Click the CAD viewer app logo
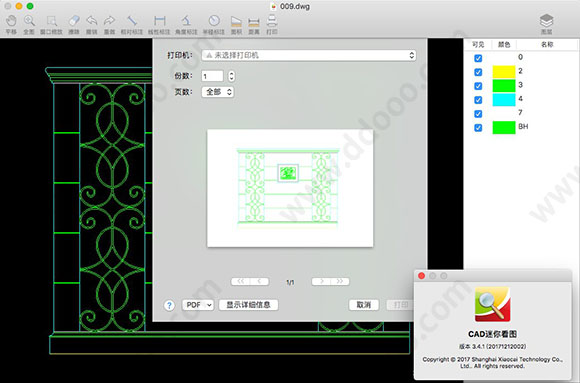The width and height of the screenshot is (580, 383). 492,304
